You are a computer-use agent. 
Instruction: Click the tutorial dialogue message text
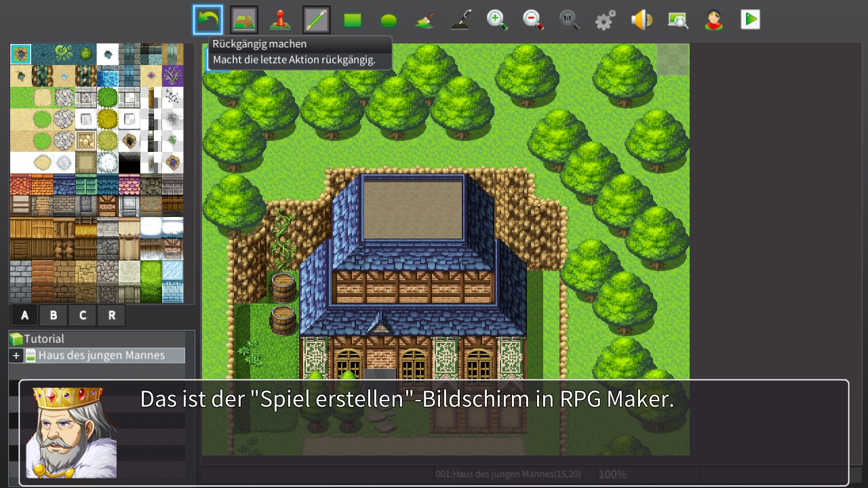pos(407,399)
